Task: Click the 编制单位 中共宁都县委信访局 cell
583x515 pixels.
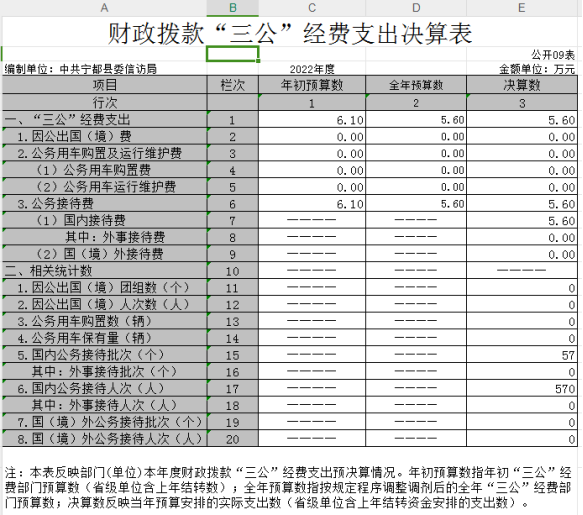Action: [x=81, y=69]
